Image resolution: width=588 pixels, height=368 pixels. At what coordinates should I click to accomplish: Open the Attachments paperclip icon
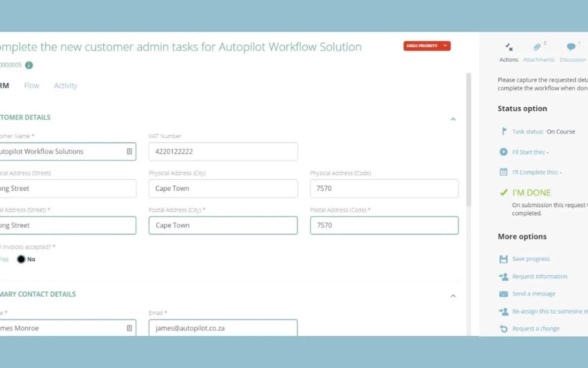(537, 47)
